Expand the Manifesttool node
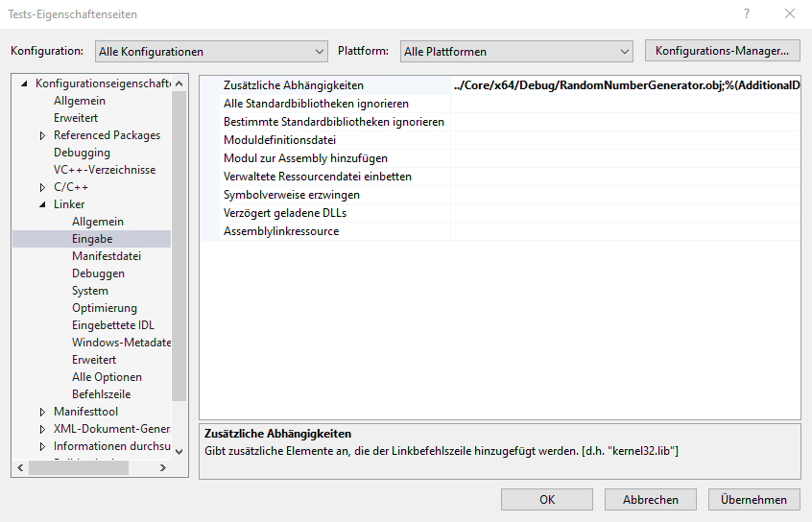The width and height of the screenshot is (812, 522). point(42,413)
